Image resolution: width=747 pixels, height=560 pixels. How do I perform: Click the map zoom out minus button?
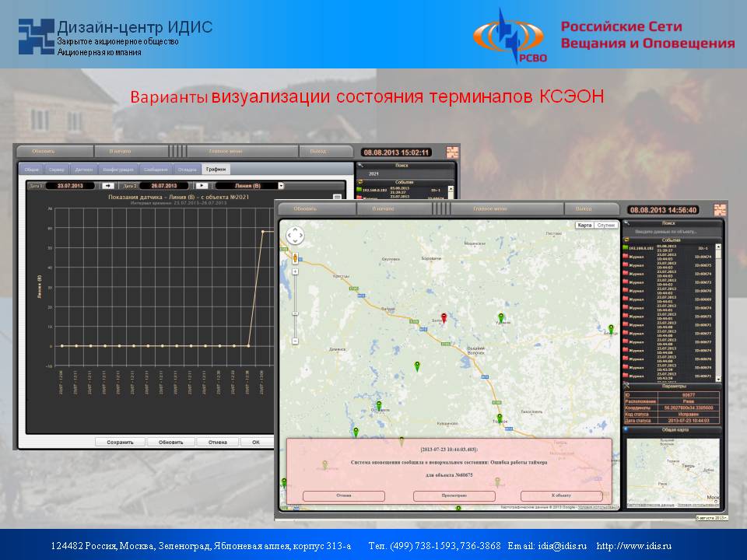295,341
